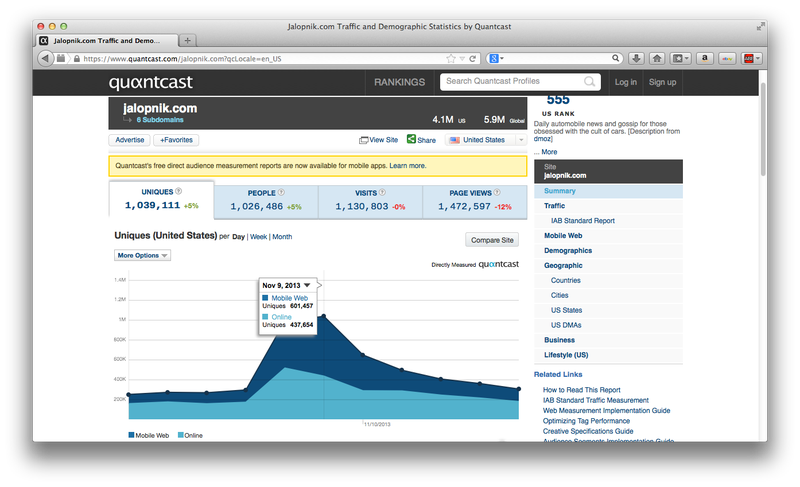Click the green Share icon

coord(411,139)
